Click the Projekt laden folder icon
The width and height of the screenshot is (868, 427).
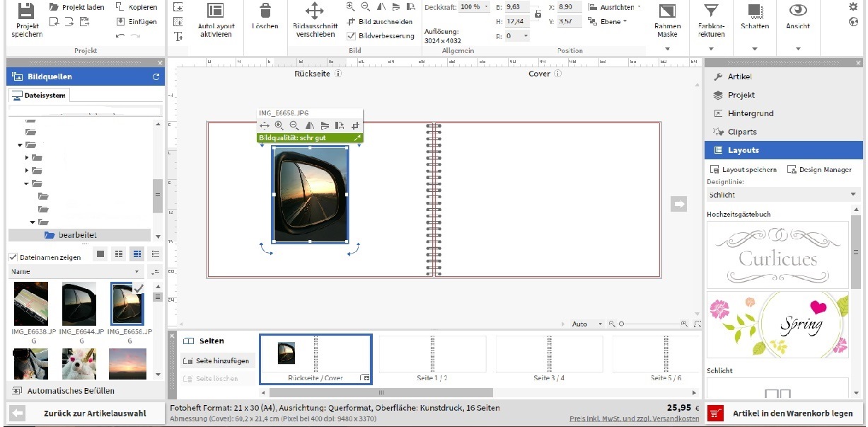pyautogui.click(x=55, y=7)
